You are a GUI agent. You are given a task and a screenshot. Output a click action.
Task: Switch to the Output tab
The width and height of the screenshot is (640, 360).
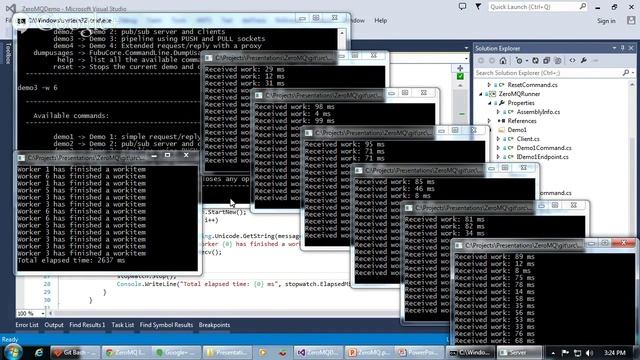54,325
